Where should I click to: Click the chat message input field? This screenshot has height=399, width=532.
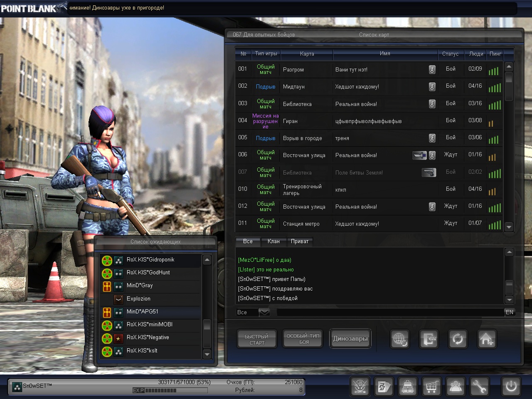click(390, 312)
